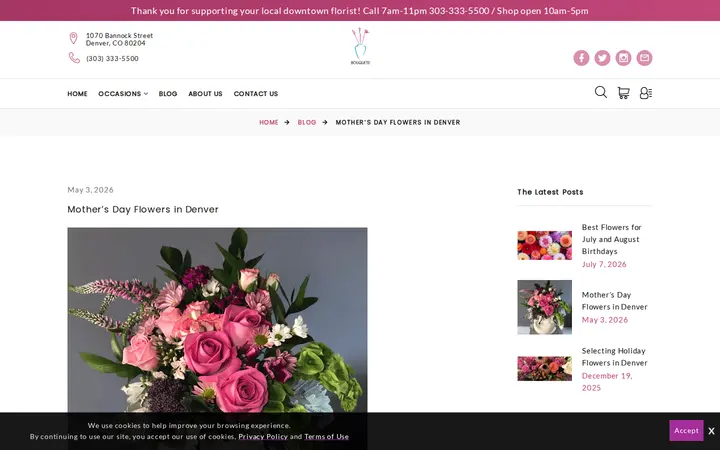Click the phone handset icon
720x450 pixels.
[74, 58]
